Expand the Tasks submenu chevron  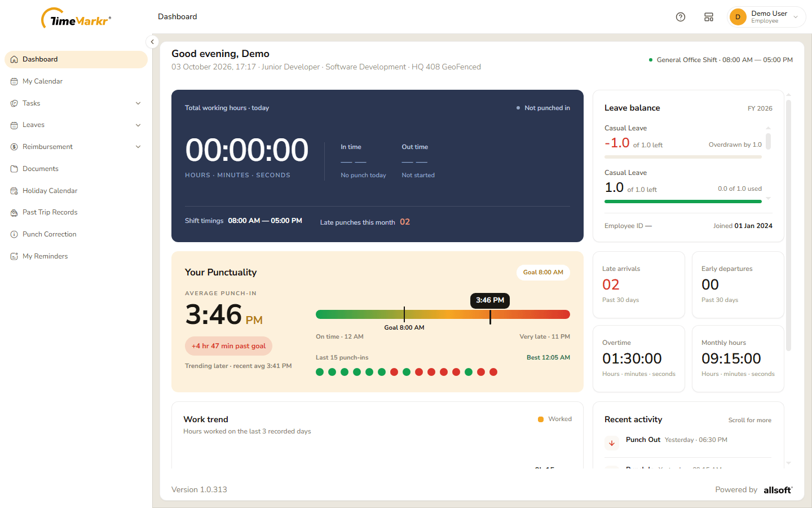pyautogui.click(x=138, y=103)
